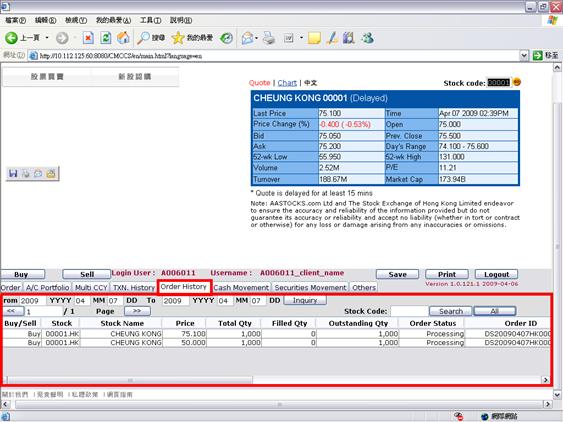Viewport: 563px width, 422px height.
Task: Click the order table's horizontal scrollbar right arrow
Action: (545, 380)
